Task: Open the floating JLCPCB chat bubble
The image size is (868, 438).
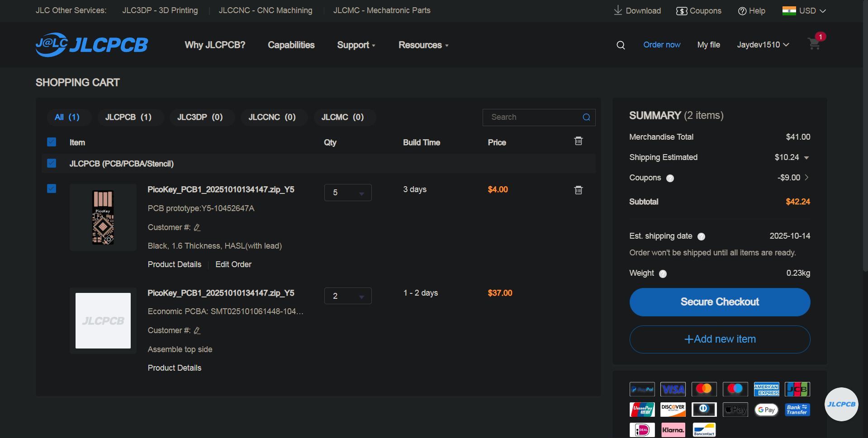Action: pyautogui.click(x=841, y=404)
